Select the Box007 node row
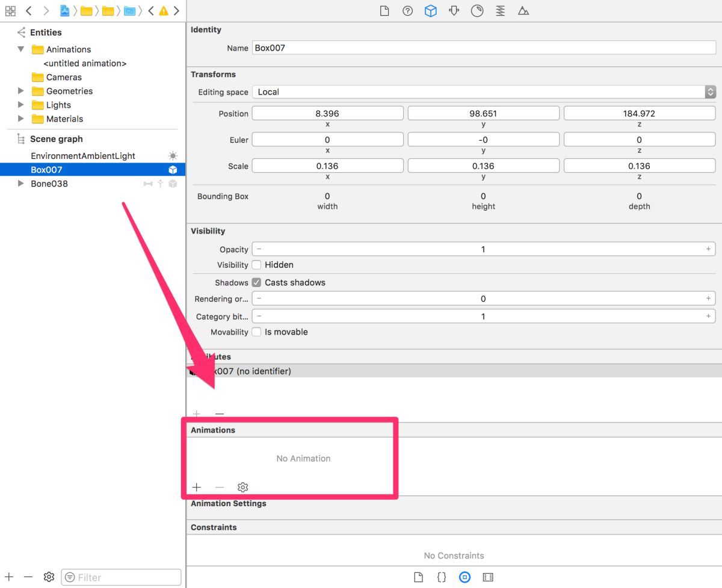 click(93, 170)
